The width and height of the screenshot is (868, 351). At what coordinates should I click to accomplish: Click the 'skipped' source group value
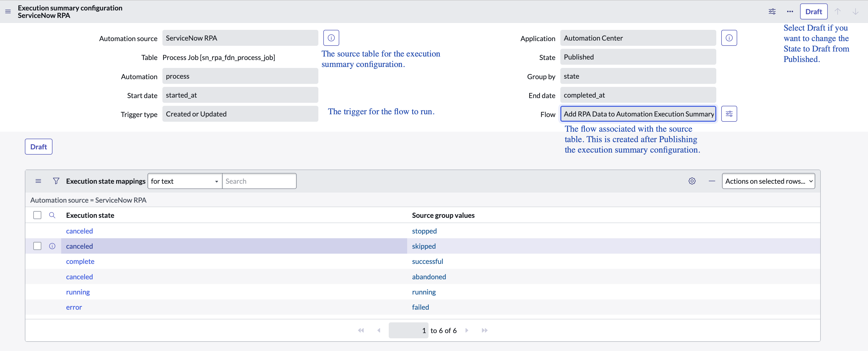click(424, 246)
